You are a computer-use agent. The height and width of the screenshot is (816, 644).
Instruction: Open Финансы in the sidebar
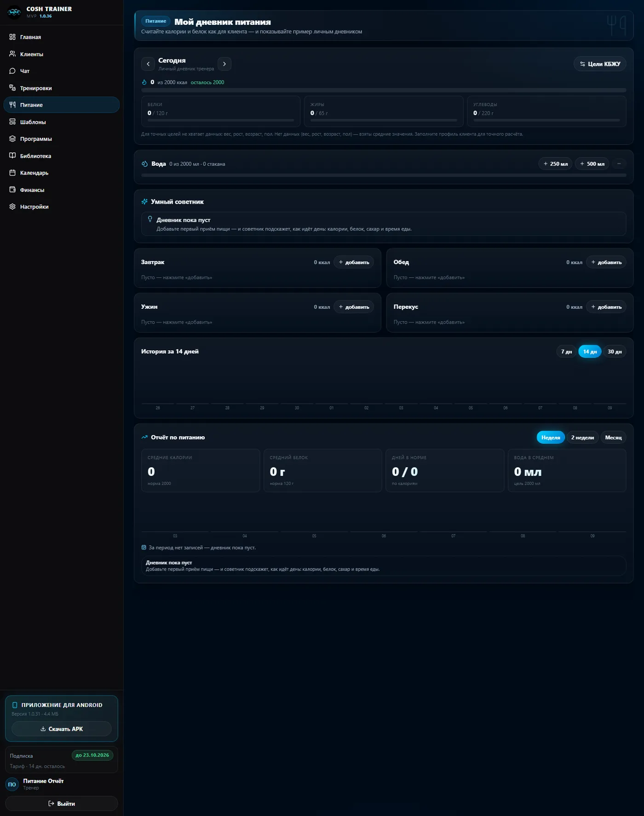pos(62,190)
